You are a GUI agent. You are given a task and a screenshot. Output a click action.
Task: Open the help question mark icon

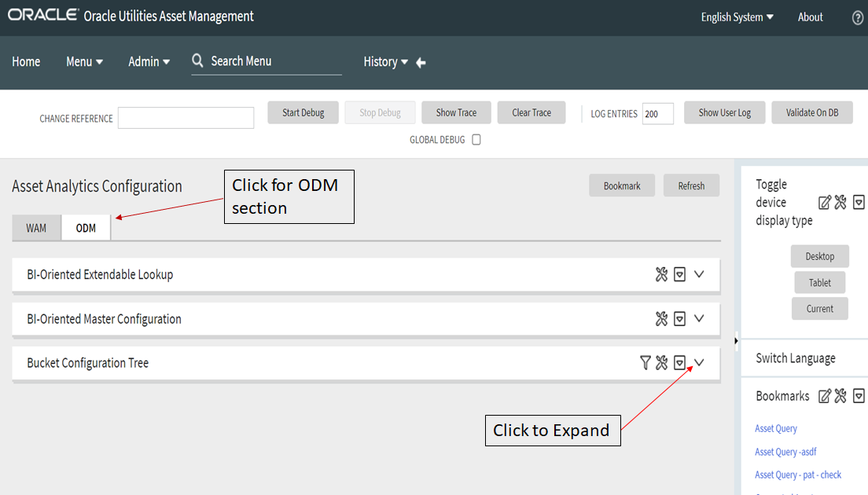tap(857, 16)
